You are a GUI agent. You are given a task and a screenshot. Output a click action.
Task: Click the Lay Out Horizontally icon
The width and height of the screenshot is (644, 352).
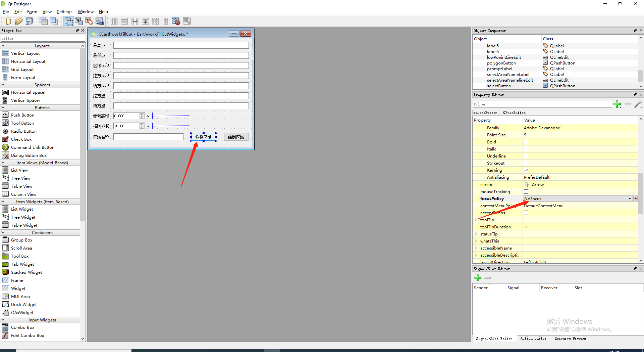point(114,21)
